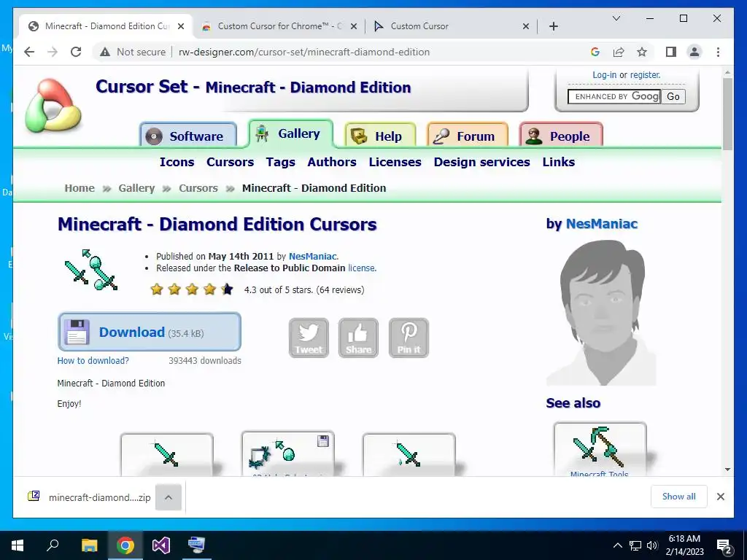Click the RealWorld Designer site logo
Viewport: 747px width, 560px height.
coord(53,106)
